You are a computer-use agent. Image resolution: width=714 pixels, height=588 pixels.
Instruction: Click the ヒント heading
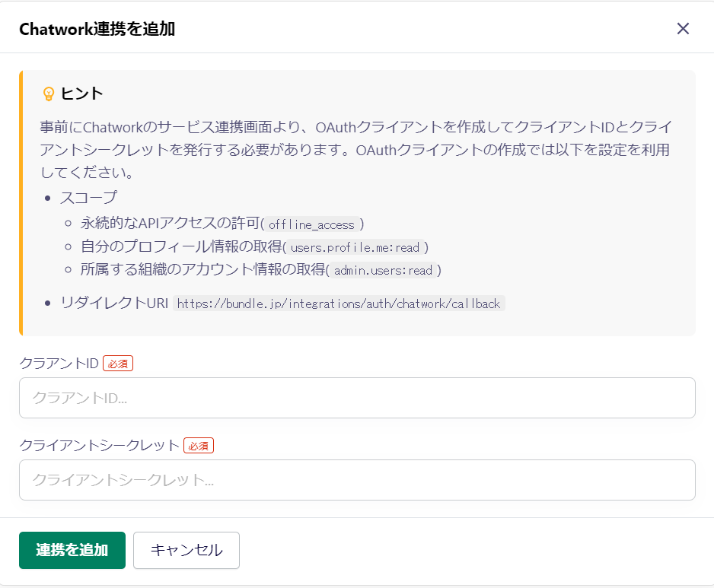click(x=82, y=94)
